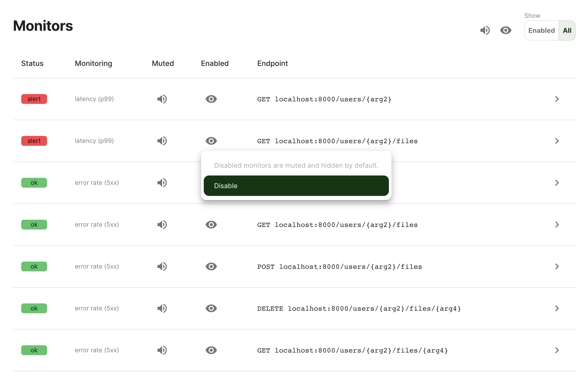Click the global eye icon beside Show filter
Viewport: 588px width, 382px height.
[x=506, y=30]
